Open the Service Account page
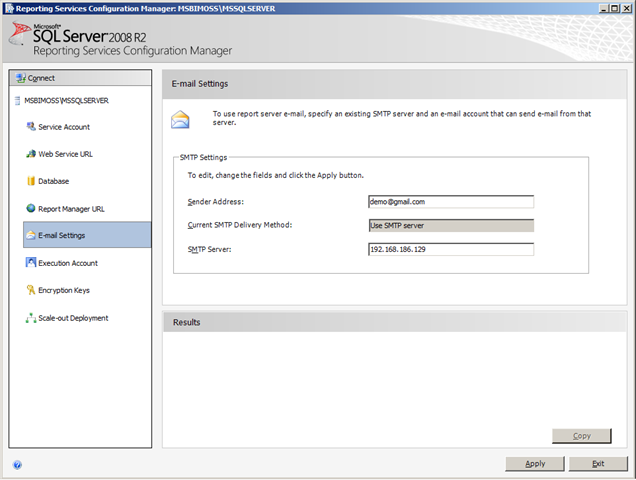 (64, 127)
